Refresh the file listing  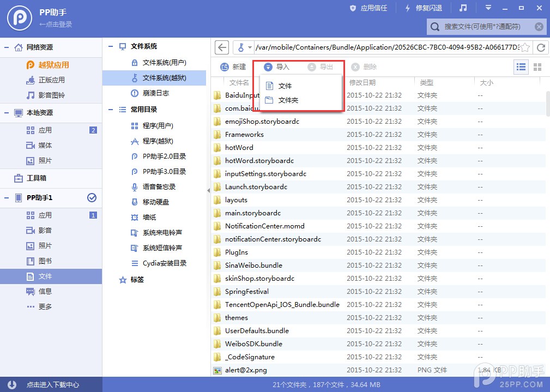click(541, 47)
